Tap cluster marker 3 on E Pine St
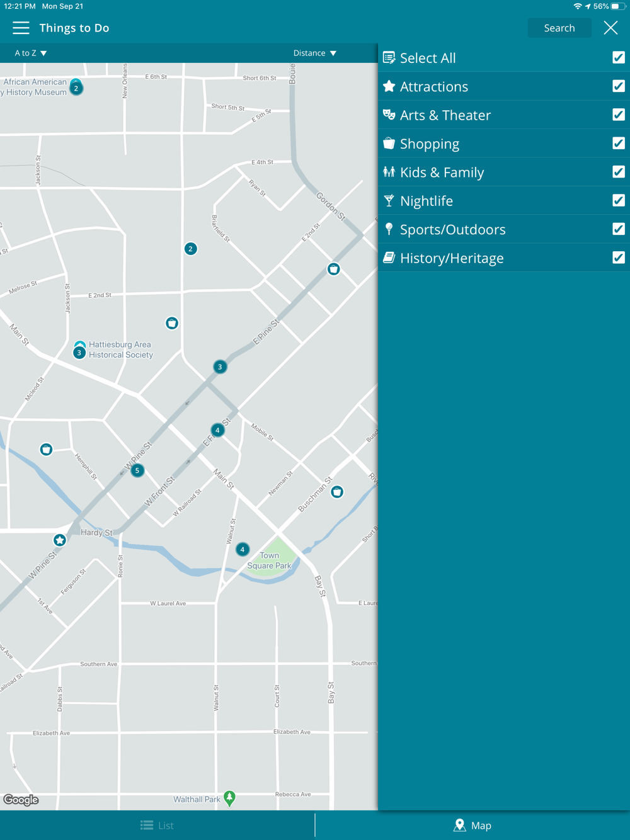This screenshot has height=840, width=630. click(x=220, y=366)
